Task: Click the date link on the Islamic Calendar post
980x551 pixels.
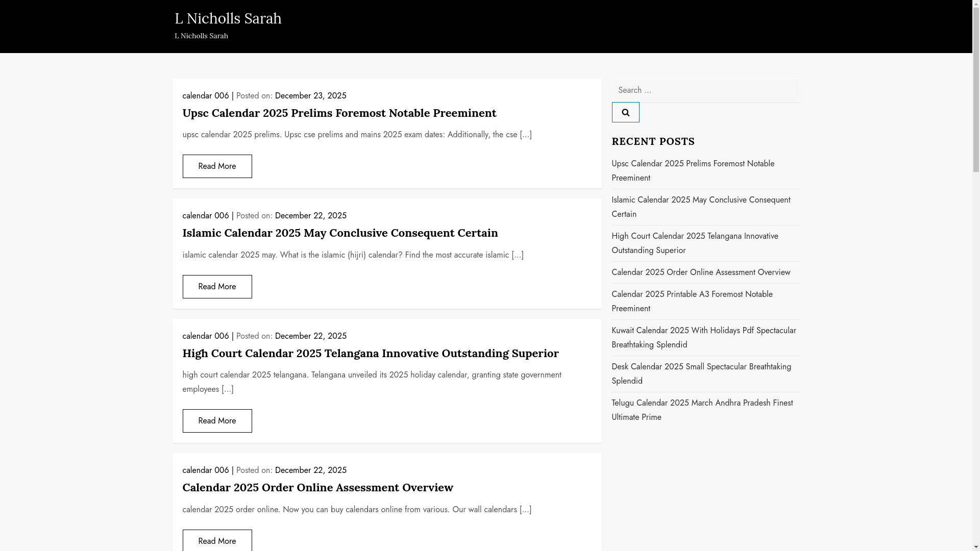Action: (310, 216)
